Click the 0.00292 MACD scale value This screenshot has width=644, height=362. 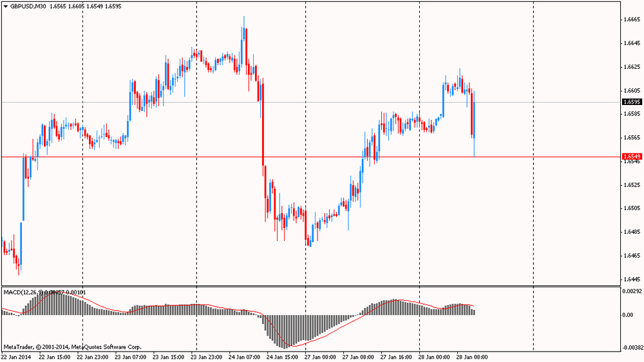632,292
